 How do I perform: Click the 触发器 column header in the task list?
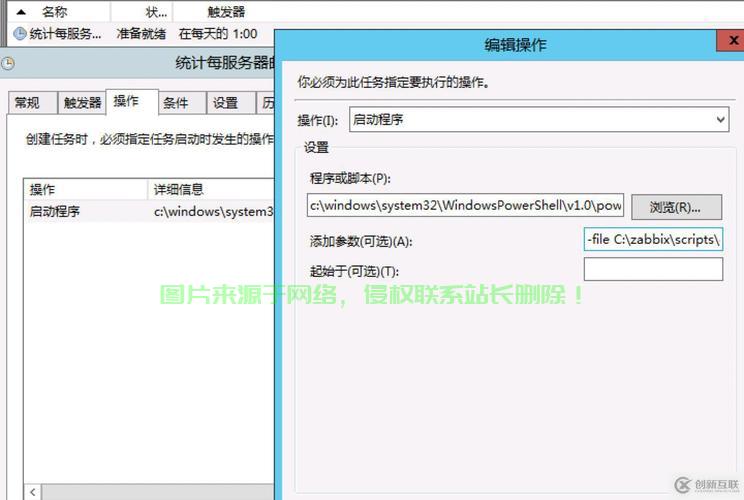(x=225, y=12)
